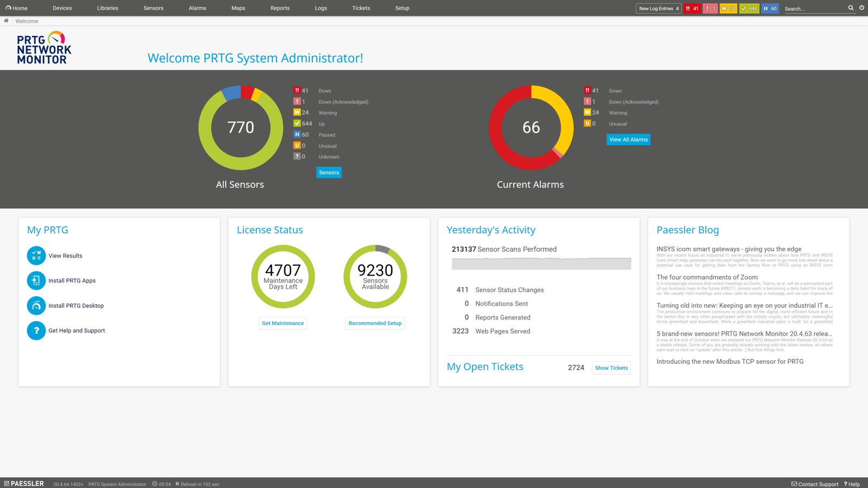The image size is (868, 488).
Task: Click the Install PRTG Apps icon
Action: pos(36,281)
